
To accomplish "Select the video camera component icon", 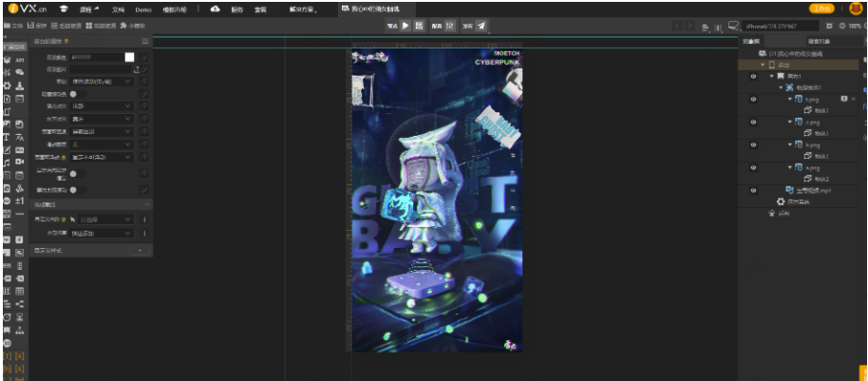I will (x=20, y=162).
